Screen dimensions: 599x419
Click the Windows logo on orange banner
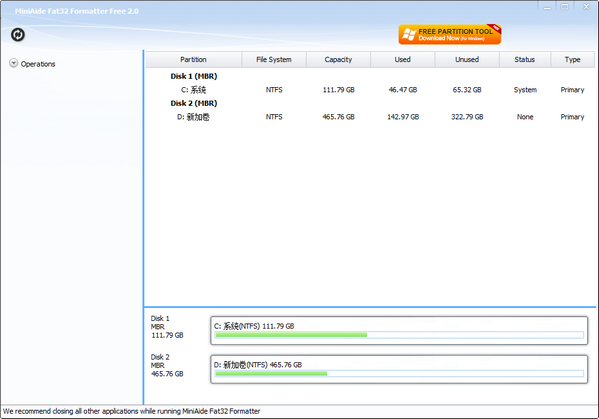click(409, 34)
